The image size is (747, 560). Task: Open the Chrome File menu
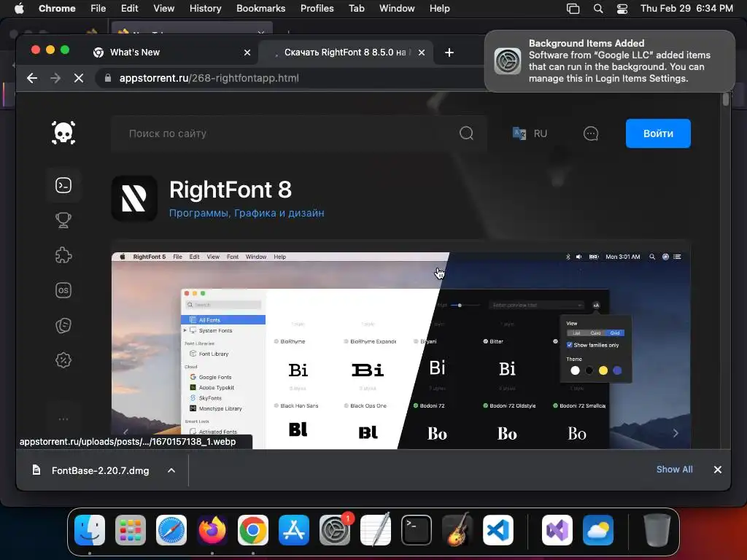98,9
